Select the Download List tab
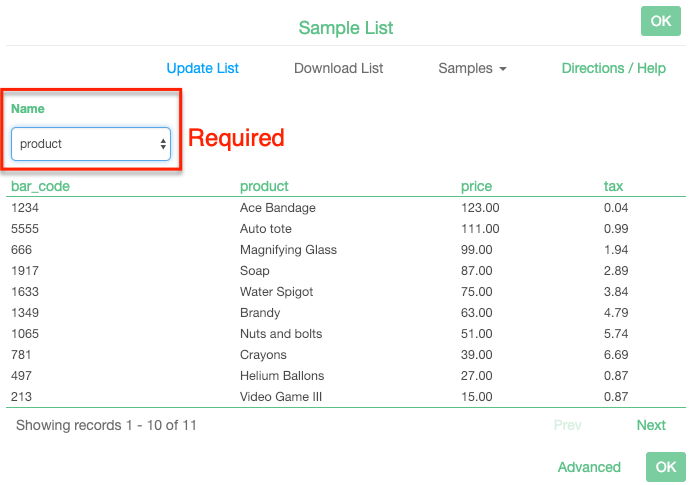Image resolution: width=692 pixels, height=485 pixels. point(339,68)
